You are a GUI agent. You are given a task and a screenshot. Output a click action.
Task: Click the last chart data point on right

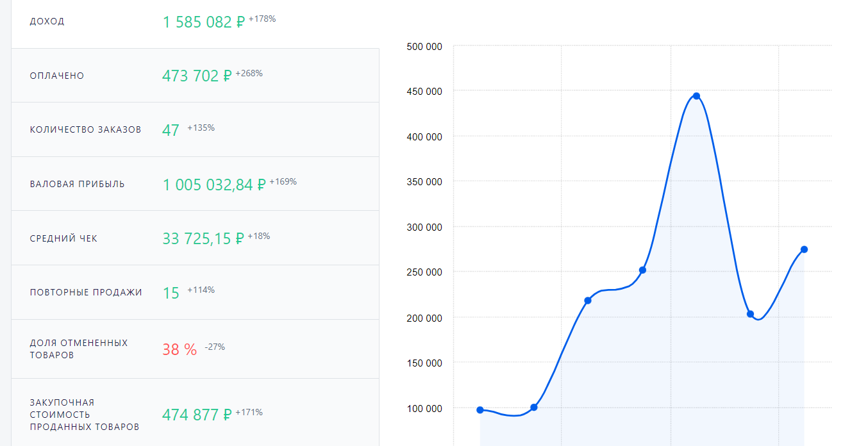[804, 249]
